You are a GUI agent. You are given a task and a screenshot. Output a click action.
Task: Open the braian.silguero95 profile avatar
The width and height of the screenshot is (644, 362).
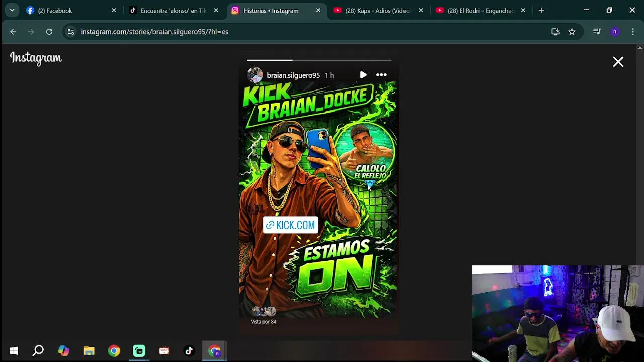point(255,75)
